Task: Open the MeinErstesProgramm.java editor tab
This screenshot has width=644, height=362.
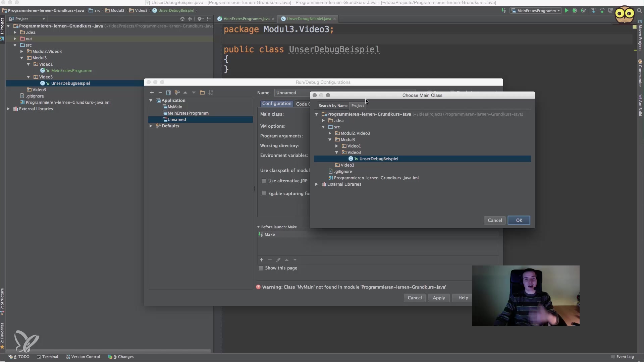Action: 246,19
